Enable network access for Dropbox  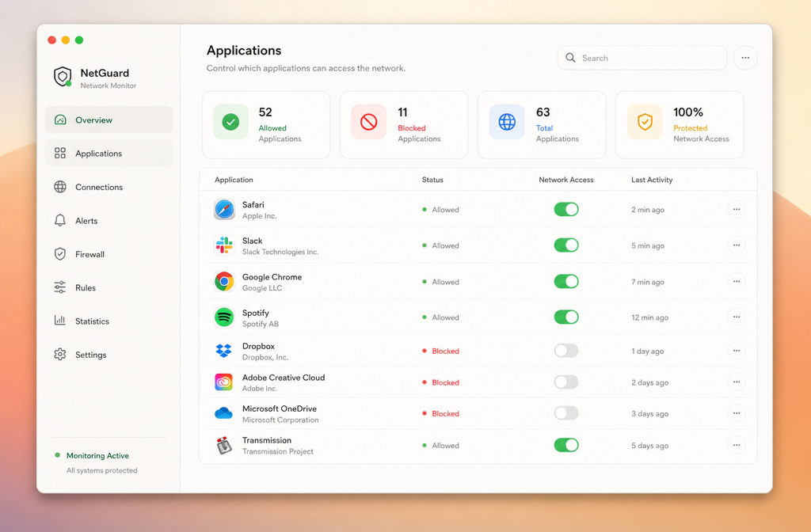566,351
